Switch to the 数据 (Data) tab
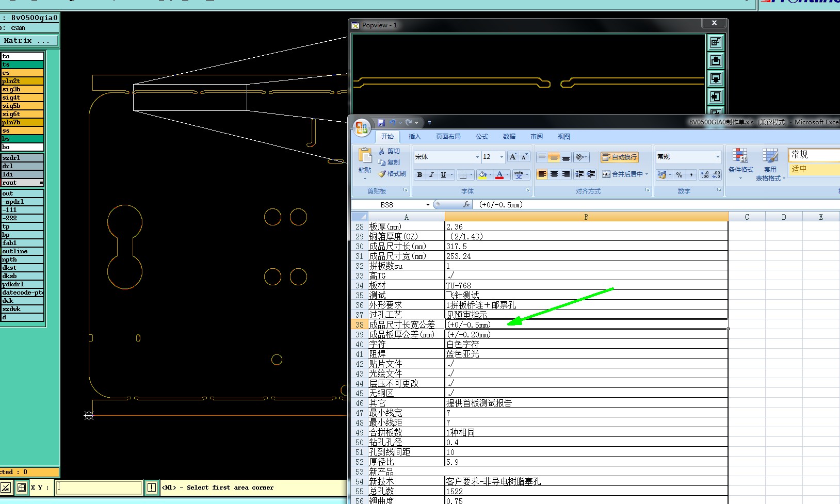Viewport: 840px width, 504px height. click(509, 137)
